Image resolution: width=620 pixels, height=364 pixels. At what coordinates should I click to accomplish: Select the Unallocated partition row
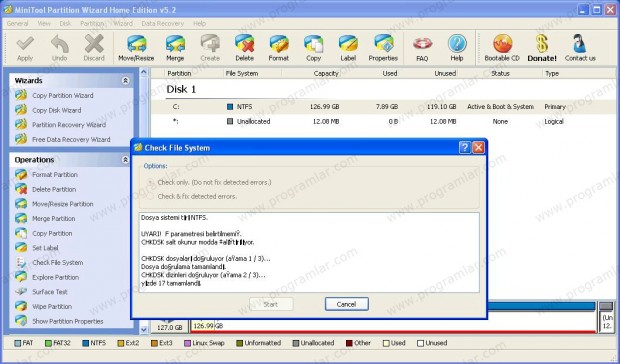pyautogui.click(x=385, y=121)
